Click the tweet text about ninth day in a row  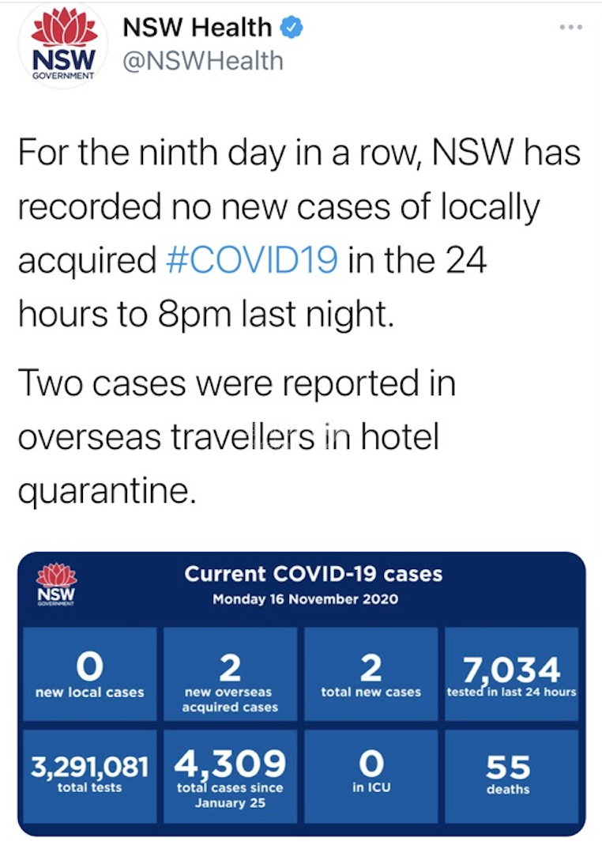pos(299,233)
